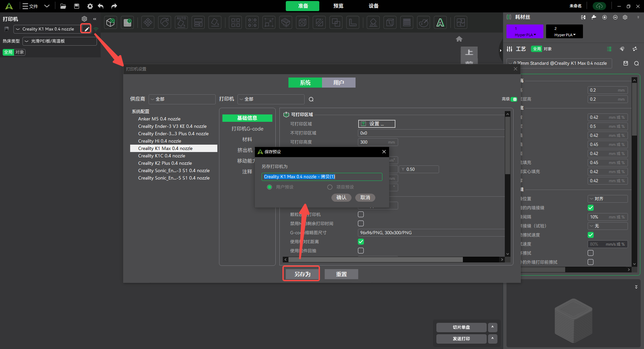This screenshot has height=349, width=644.
Task: Click the Auto orient tool icon
Action: [181, 22]
